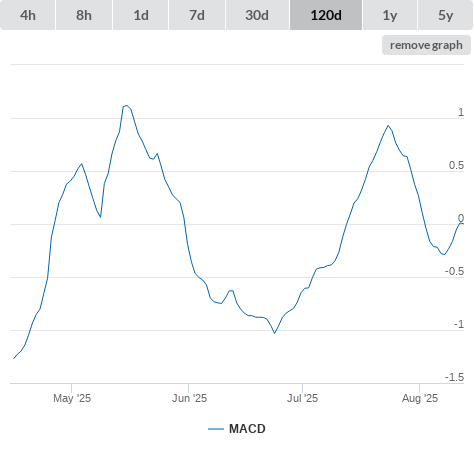The height and width of the screenshot is (455, 474).
Task: Click the y-axis -1.5 label
Action: coord(455,377)
